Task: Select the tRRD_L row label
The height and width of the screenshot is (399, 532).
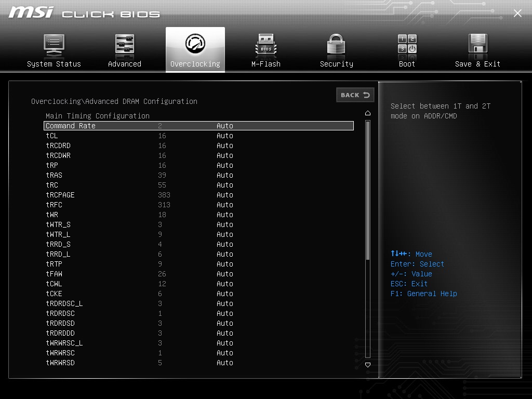Action: pos(58,254)
